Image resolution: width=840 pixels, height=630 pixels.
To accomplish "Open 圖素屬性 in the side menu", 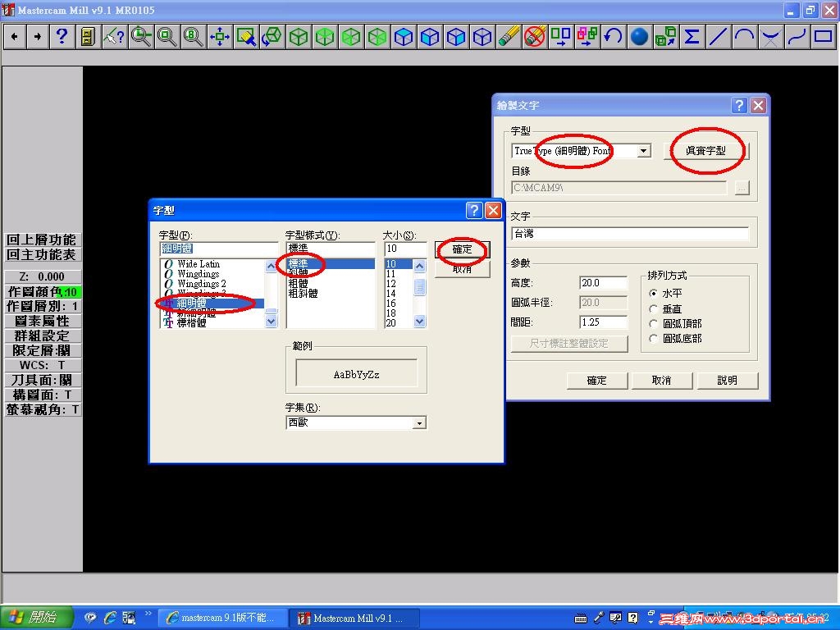I will [42, 321].
